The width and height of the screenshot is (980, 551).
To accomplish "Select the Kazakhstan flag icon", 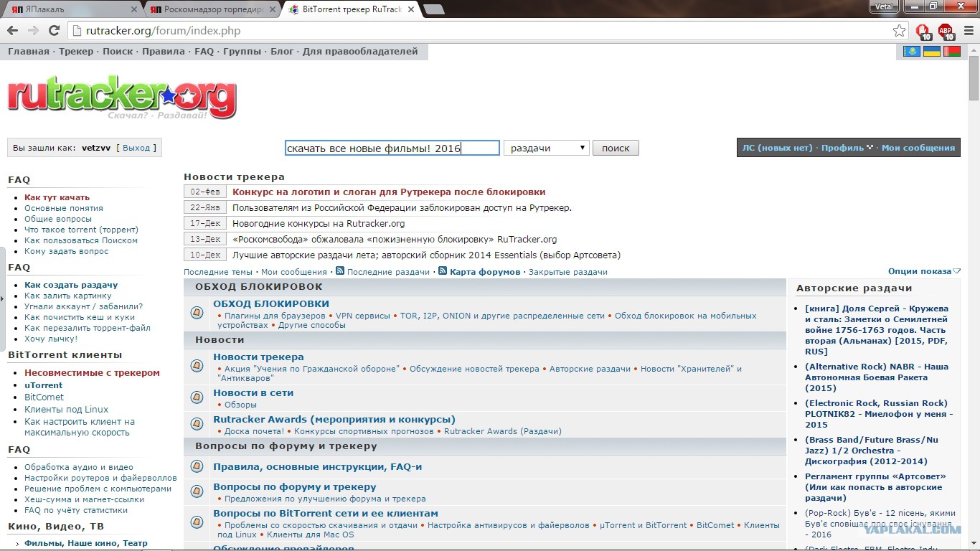I will click(912, 52).
